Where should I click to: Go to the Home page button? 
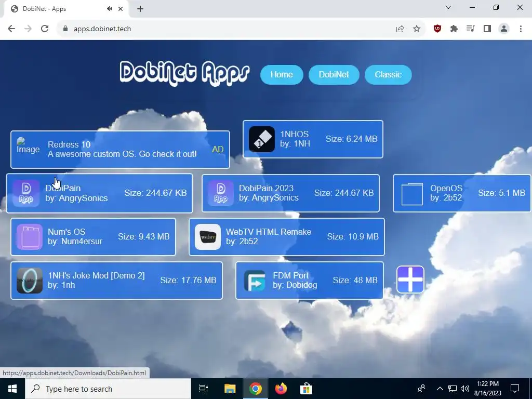tap(282, 75)
